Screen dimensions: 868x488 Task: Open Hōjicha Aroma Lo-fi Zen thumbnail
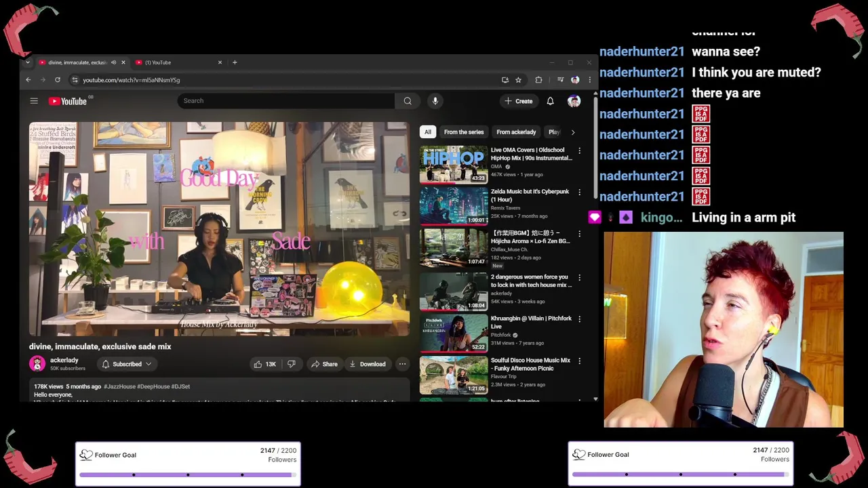point(454,249)
